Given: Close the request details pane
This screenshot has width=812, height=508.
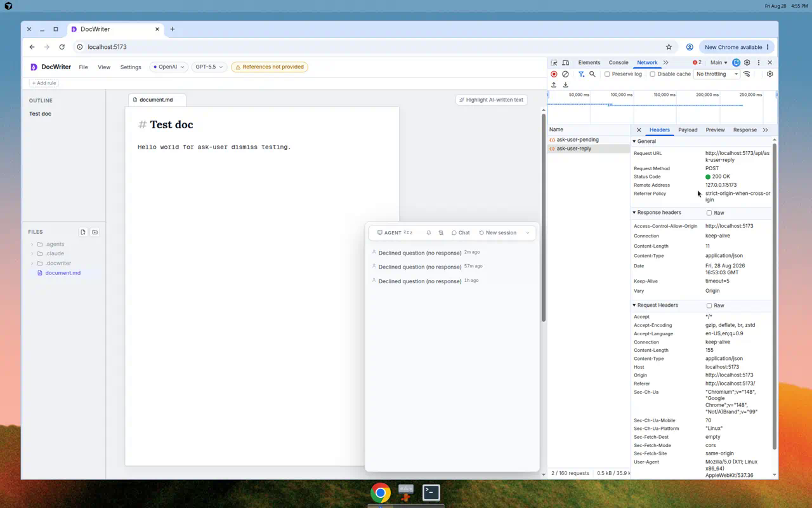Looking at the screenshot, I should tap(639, 130).
